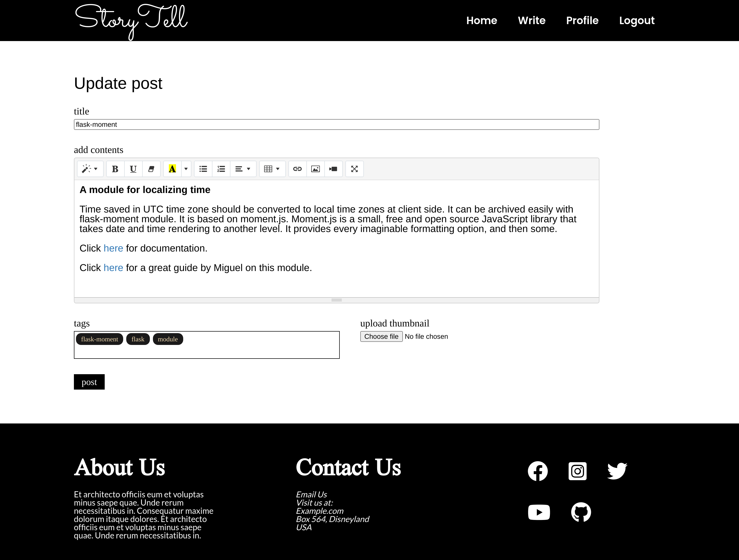
Task: Click the post submit button
Action: [x=89, y=382]
